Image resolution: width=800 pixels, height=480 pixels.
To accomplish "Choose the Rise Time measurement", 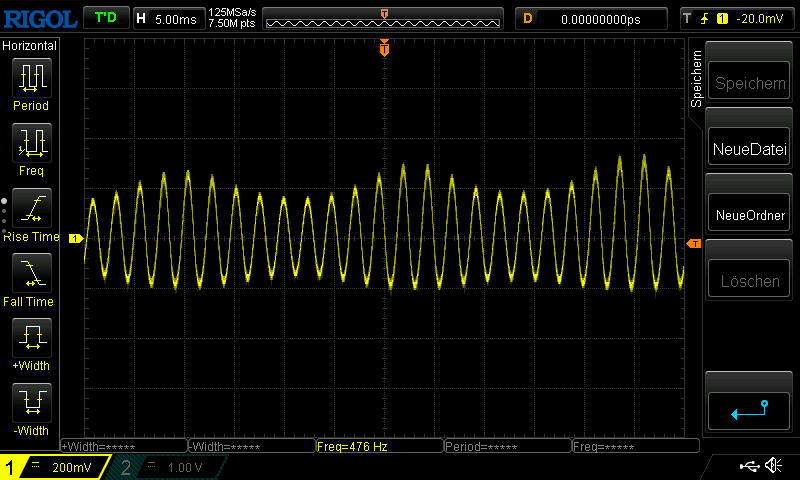I will click(30, 214).
